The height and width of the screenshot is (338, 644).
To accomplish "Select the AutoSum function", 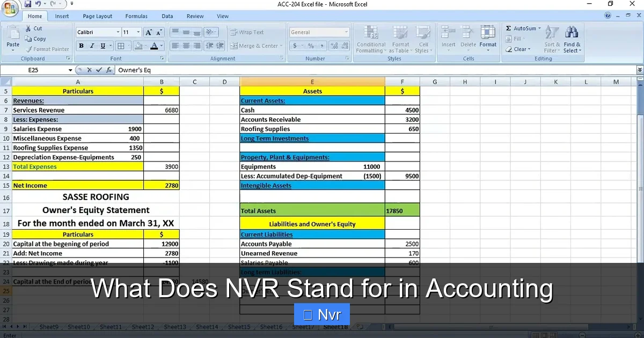I will [523, 28].
